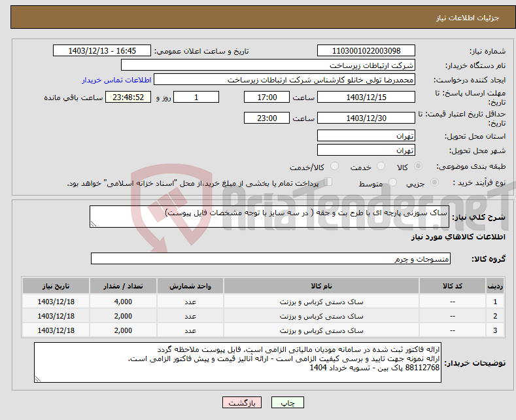Image resolution: width=516 pixels, height=420 pixels.
Task: Click the goods group field منسوجات و چرم
Action: pos(271,258)
